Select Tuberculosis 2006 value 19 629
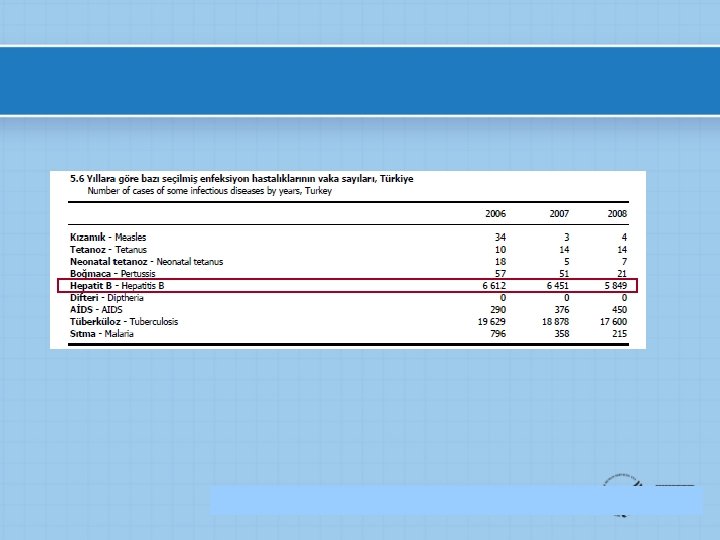 [492, 321]
